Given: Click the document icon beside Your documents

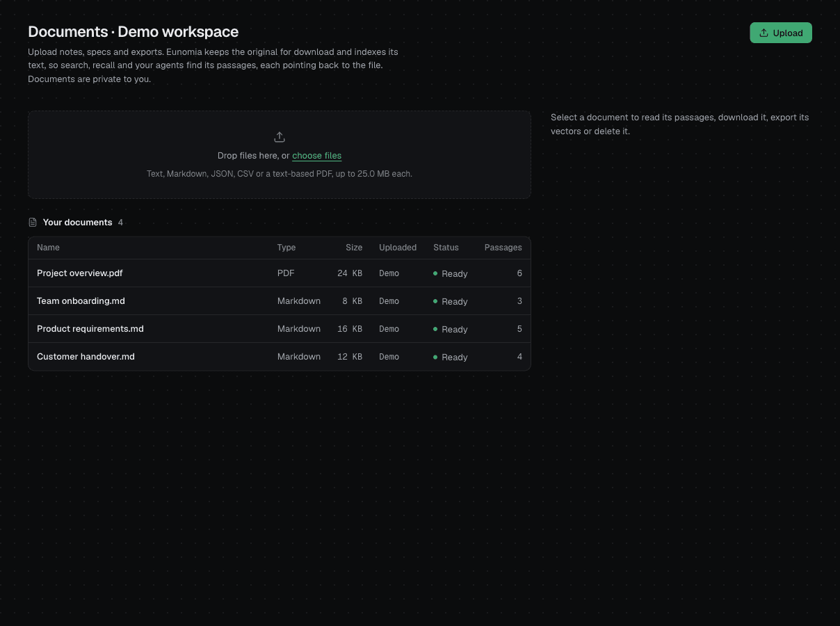Looking at the screenshot, I should [33, 223].
